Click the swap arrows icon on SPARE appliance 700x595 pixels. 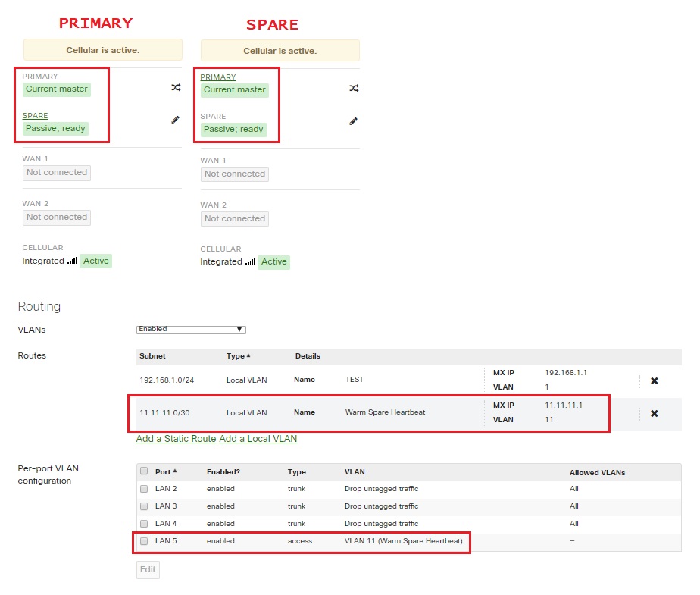(353, 88)
